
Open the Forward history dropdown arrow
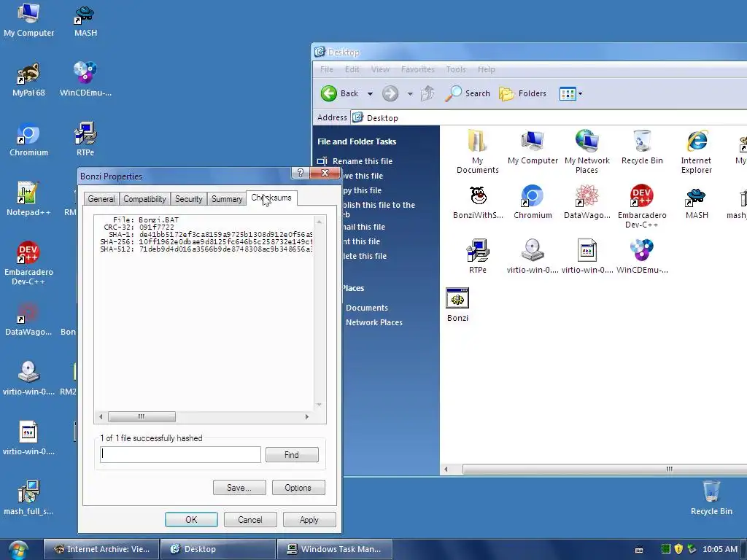pos(410,94)
